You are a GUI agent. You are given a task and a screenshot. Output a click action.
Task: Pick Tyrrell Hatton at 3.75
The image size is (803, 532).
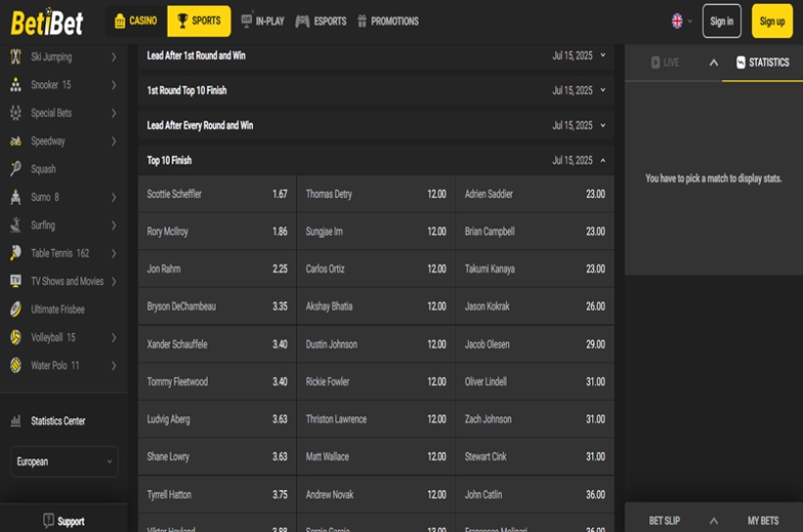tap(217, 494)
